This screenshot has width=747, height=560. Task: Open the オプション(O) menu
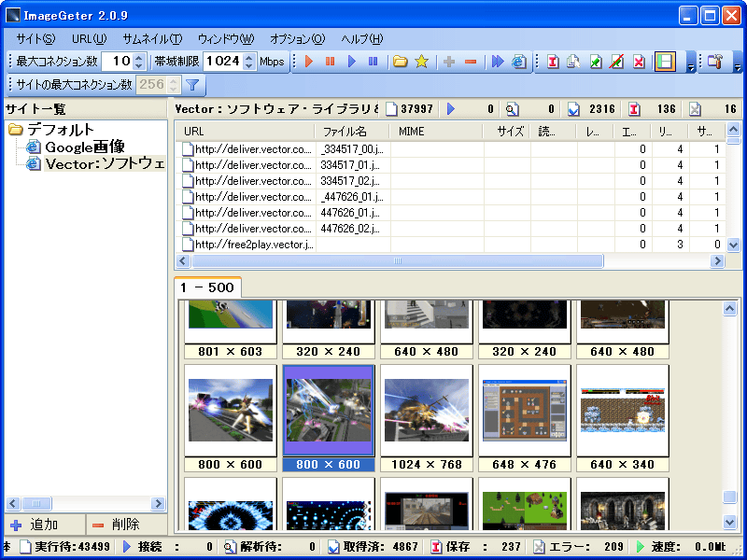click(x=297, y=38)
